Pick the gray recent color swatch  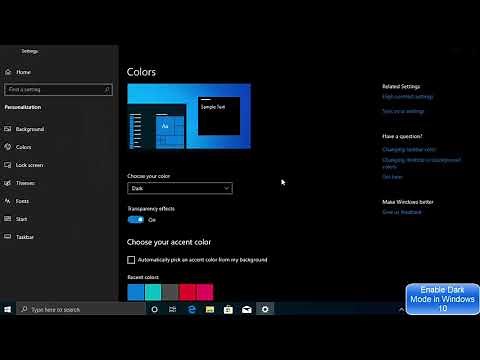pyautogui.click(x=170, y=292)
